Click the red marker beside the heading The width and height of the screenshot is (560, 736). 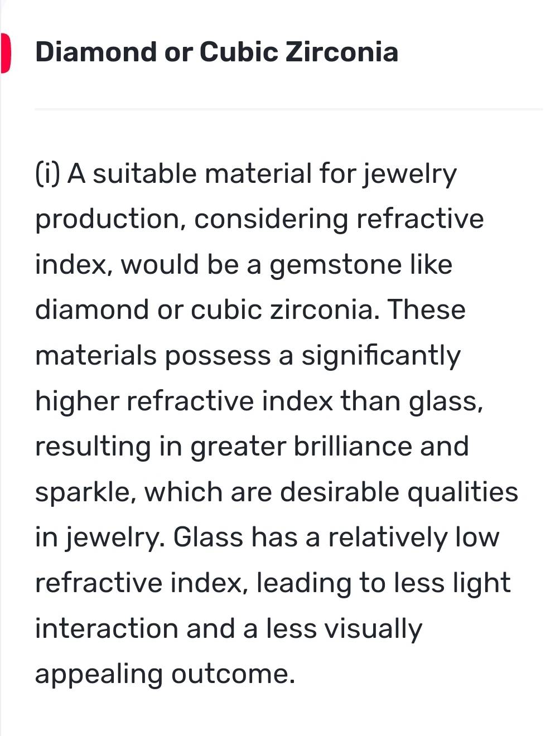(x=5, y=53)
